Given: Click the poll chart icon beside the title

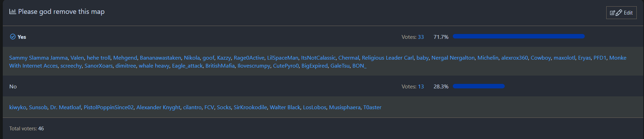Looking at the screenshot, I should [x=12, y=11].
